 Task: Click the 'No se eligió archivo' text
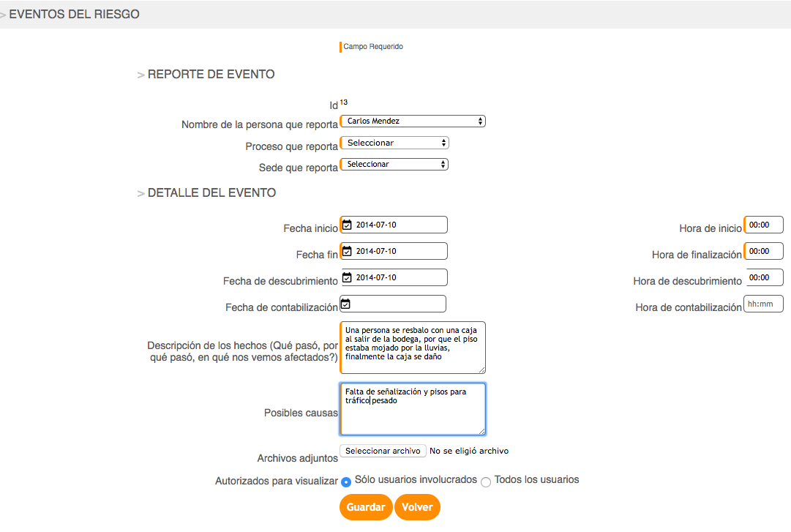point(469,451)
